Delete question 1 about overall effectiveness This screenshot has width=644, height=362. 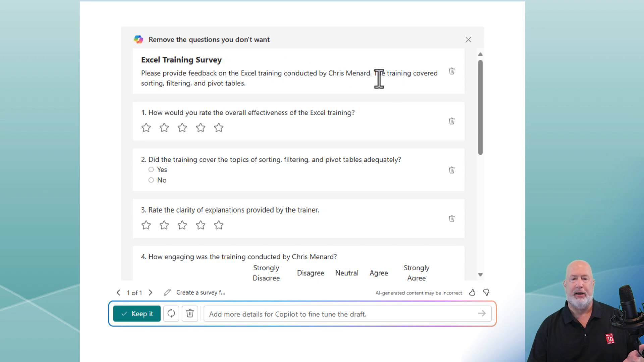point(452,121)
